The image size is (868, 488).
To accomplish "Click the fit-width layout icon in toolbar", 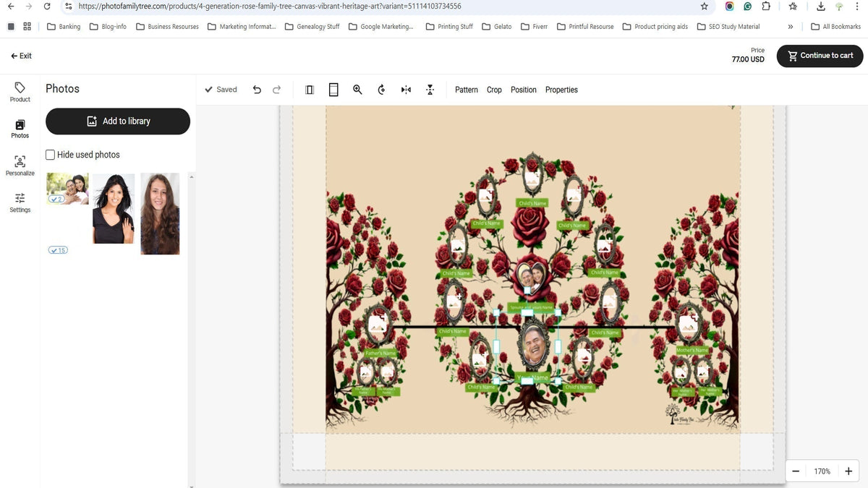I will 310,90.
